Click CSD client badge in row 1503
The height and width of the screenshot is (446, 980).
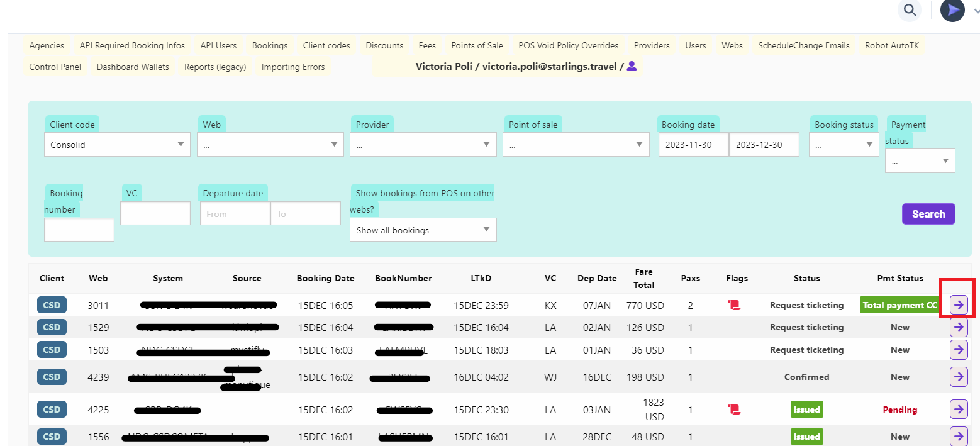pos(52,350)
